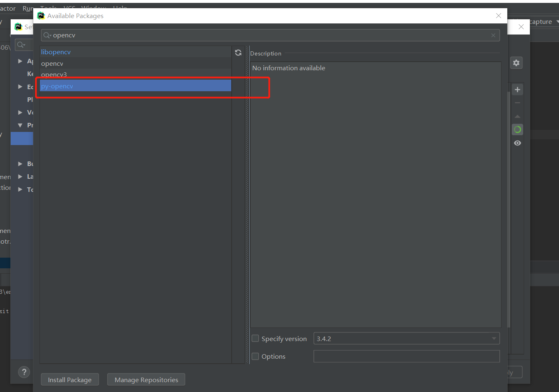This screenshot has height=392, width=559.
Task: Click the 'No information available' description text
Action: click(289, 68)
